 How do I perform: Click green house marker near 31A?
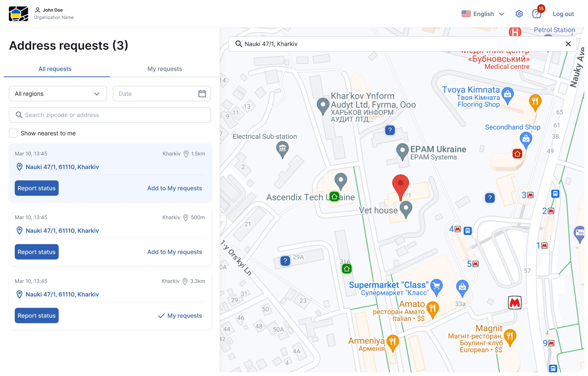[x=347, y=269]
